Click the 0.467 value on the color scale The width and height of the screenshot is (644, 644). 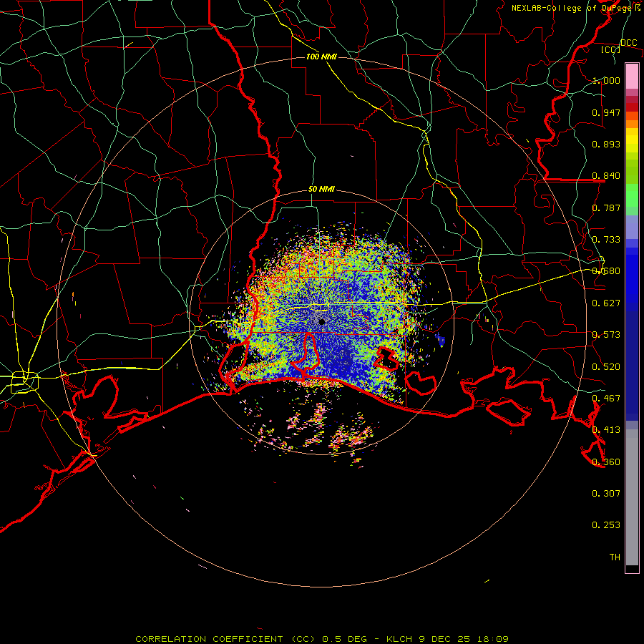606,399
